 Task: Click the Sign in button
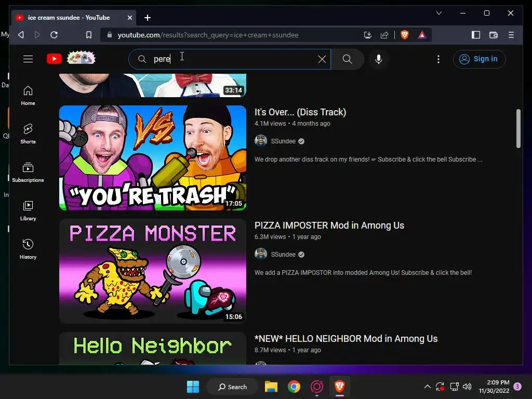(479, 59)
